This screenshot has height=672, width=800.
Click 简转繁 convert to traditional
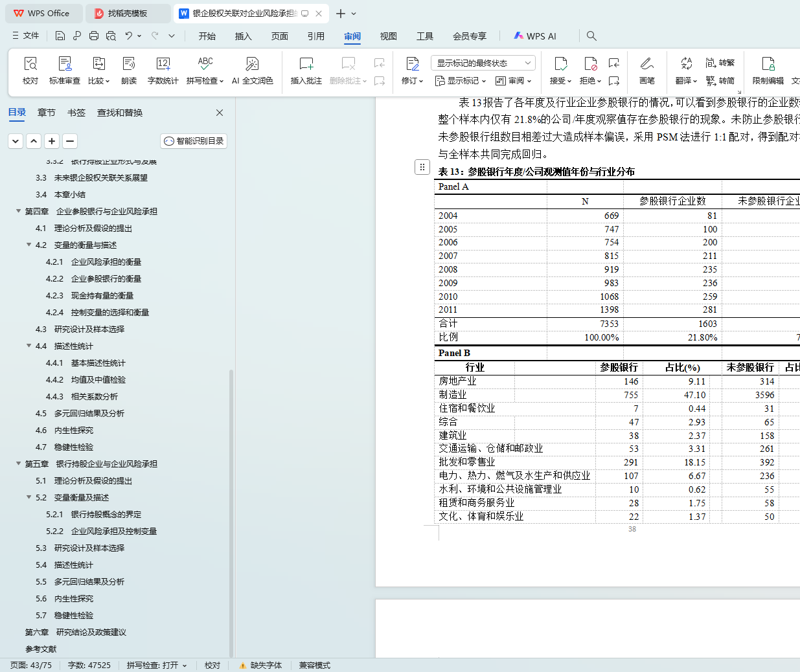[x=720, y=63]
